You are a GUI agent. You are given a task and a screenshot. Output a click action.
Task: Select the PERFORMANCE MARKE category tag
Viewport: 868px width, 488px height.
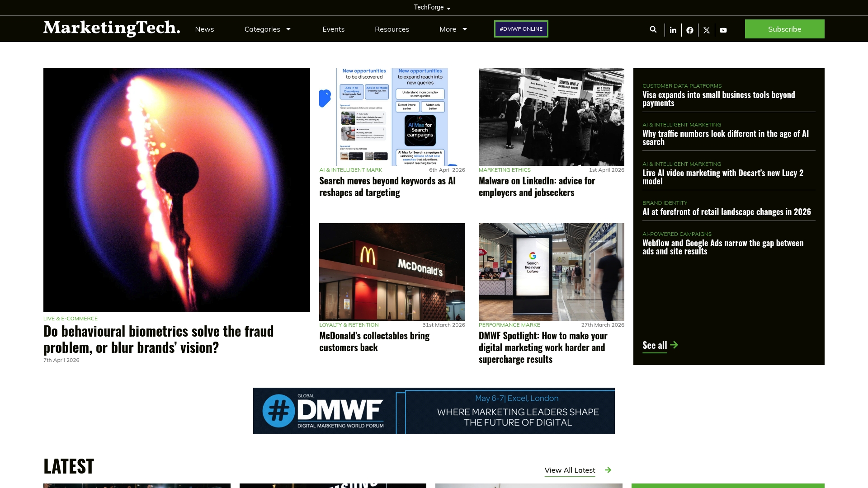(509, 325)
